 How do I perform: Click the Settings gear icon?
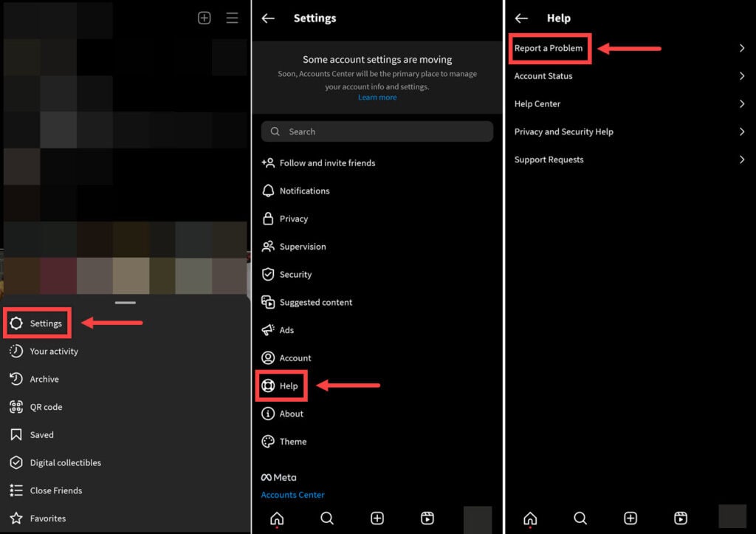(x=16, y=324)
